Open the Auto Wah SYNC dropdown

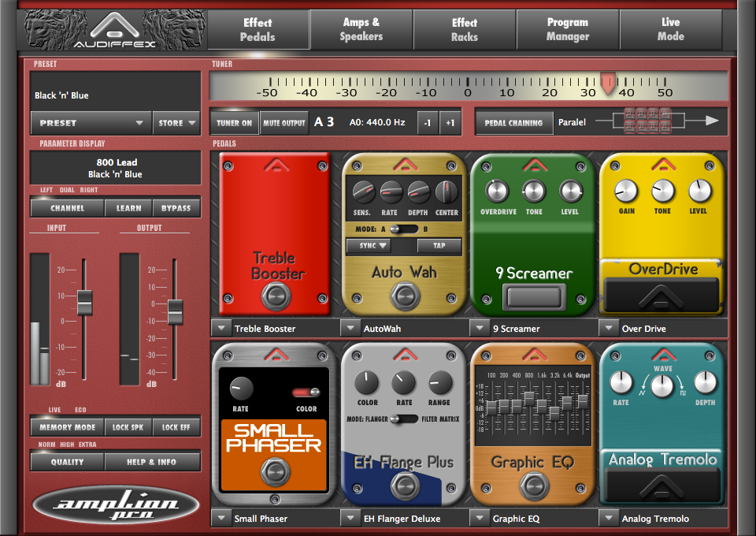point(369,246)
